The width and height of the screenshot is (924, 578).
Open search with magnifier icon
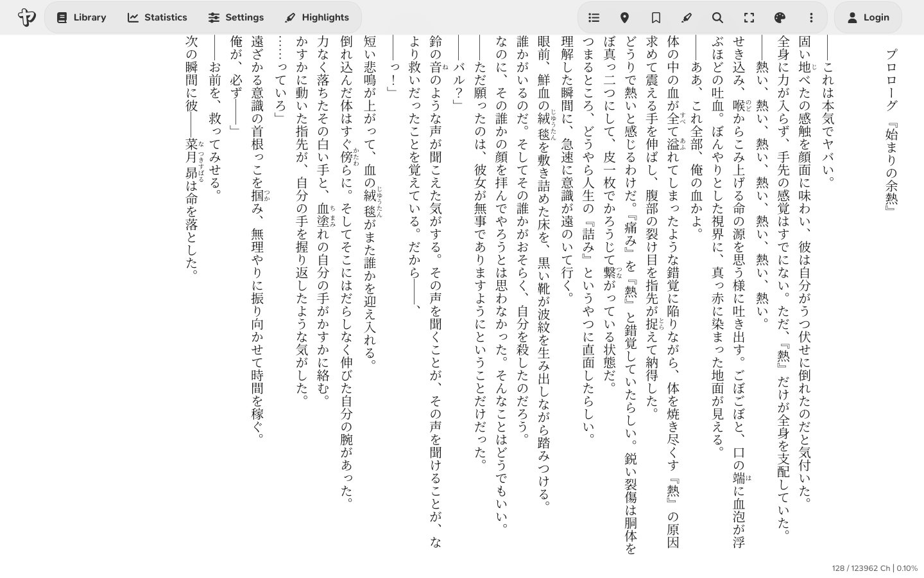pyautogui.click(x=717, y=18)
